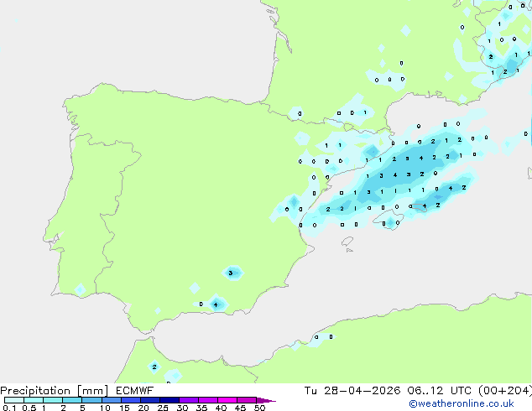This screenshot has width=532, height=411.
Task: Click the '0.5' legend scale label
Action: point(29,408)
